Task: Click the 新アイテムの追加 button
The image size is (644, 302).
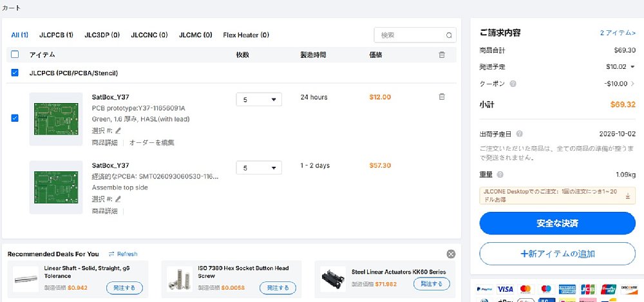Action: (x=557, y=254)
